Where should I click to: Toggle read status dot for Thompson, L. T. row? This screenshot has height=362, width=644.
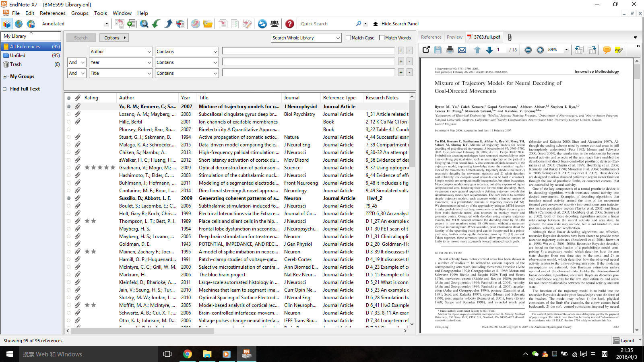[x=69, y=221]
